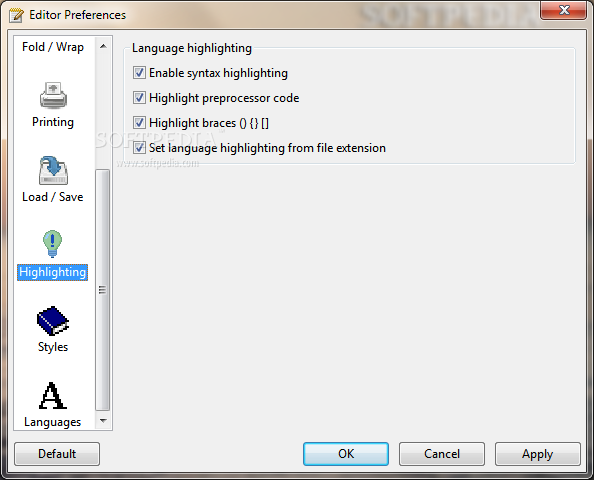Toggle Highlight preprocessor code checkbox
The width and height of the screenshot is (594, 480).
[x=139, y=98]
